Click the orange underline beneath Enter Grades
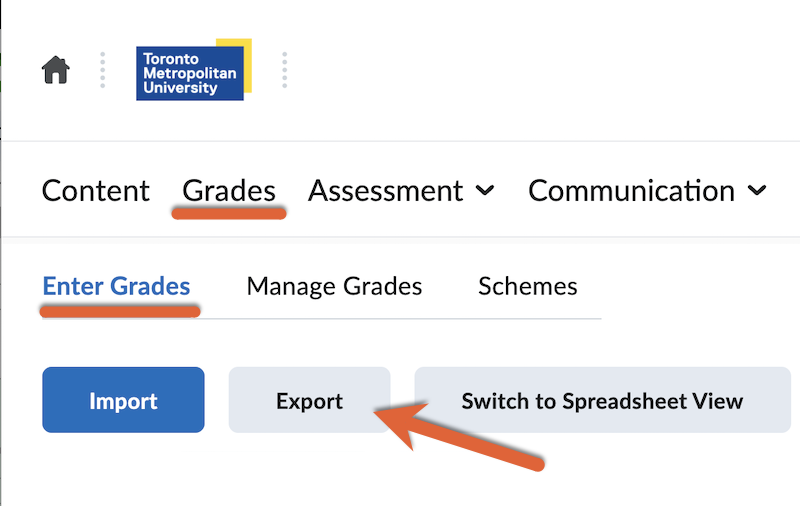The width and height of the screenshot is (800, 506). point(120,310)
